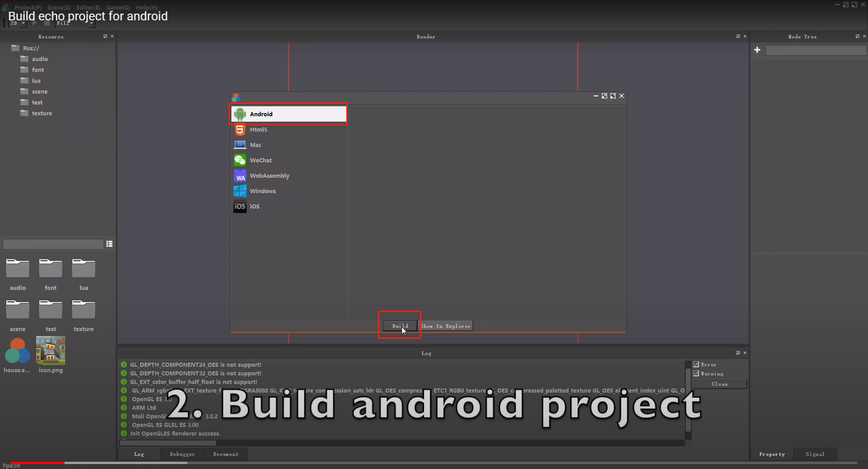The width and height of the screenshot is (868, 469).
Task: Open the icon.png thumbnail
Action: coord(51,351)
